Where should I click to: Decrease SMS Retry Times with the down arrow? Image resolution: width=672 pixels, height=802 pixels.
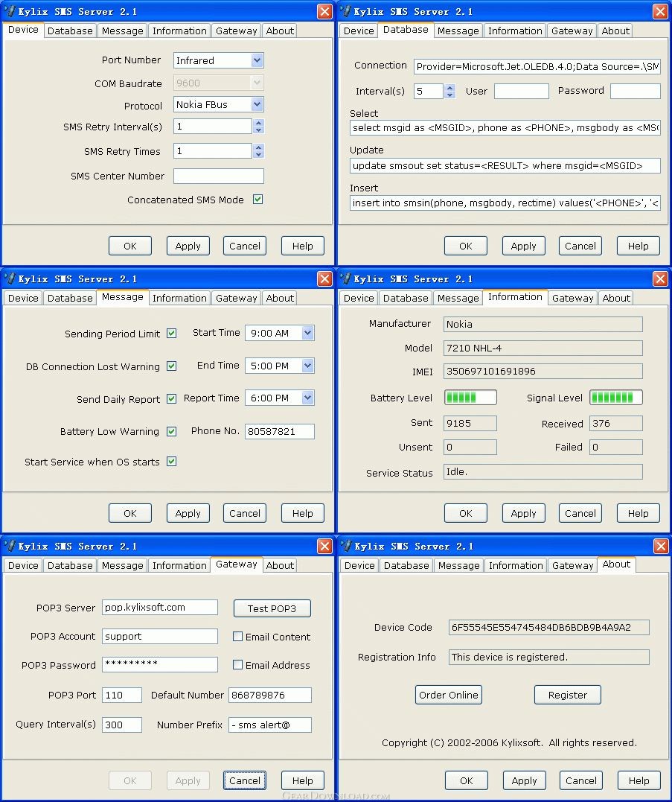click(x=258, y=154)
